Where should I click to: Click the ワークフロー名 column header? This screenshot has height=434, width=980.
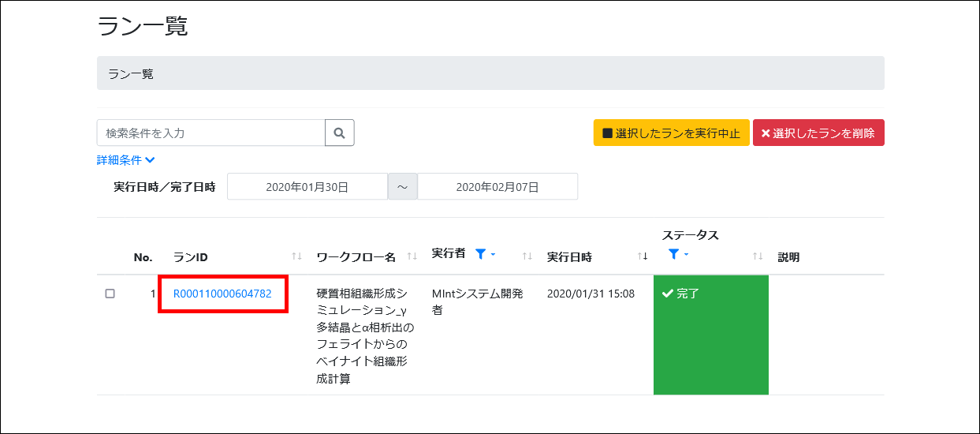point(356,257)
